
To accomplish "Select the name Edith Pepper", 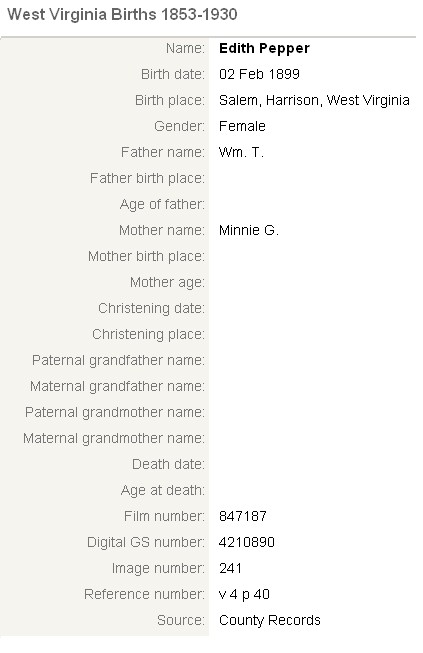I will [x=264, y=49].
